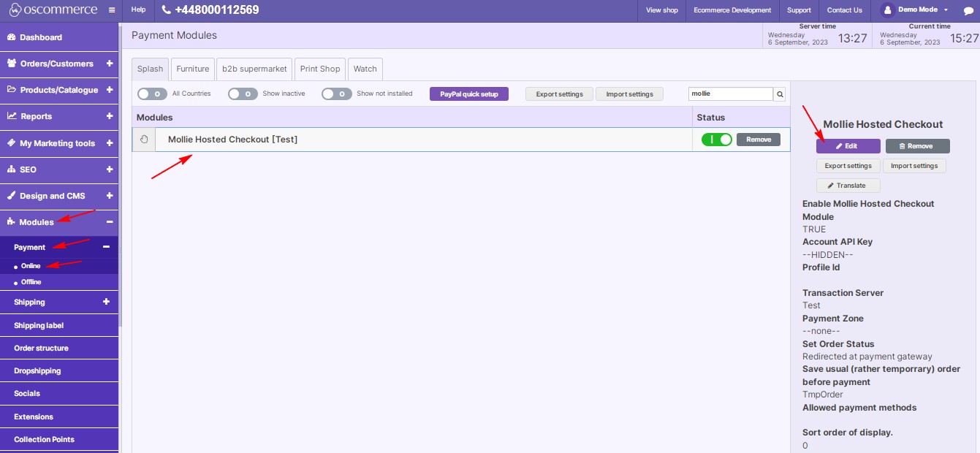
Task: Click Import settings in side panel
Action: [x=914, y=166]
